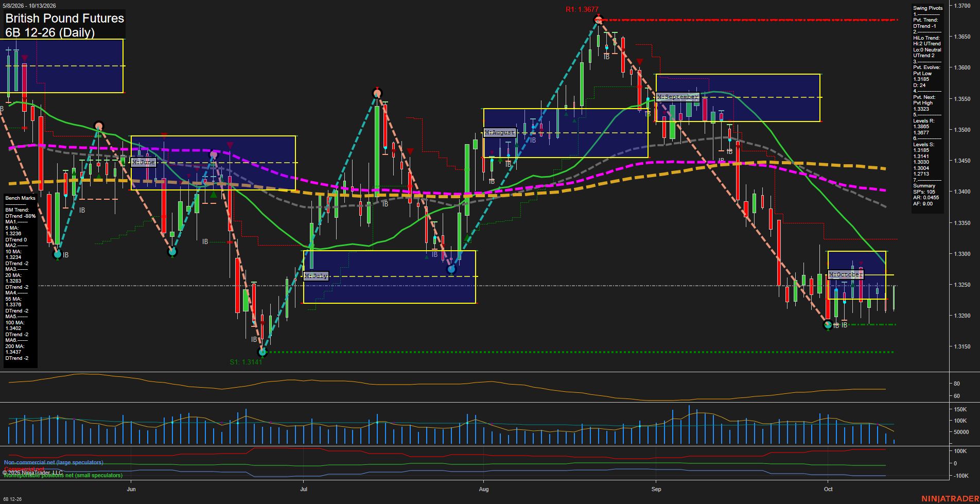Click the "British Pound Futures" chart title
This screenshot has width=980, height=504.
click(65, 18)
